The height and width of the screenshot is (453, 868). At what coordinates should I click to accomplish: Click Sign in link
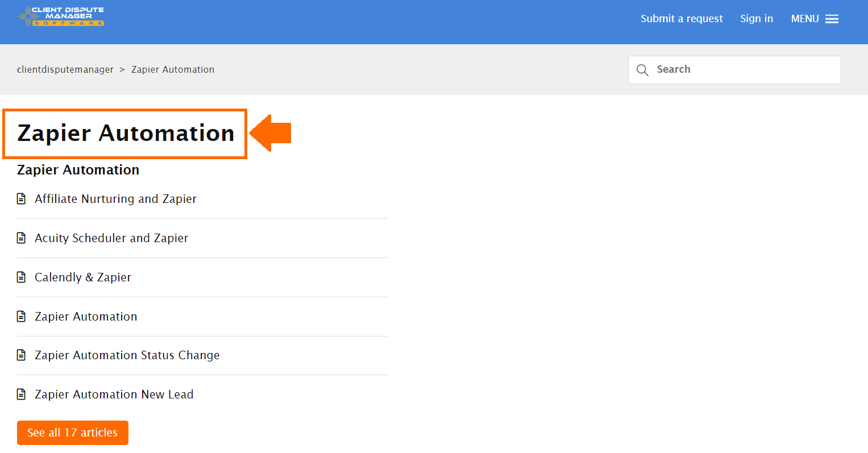757,19
